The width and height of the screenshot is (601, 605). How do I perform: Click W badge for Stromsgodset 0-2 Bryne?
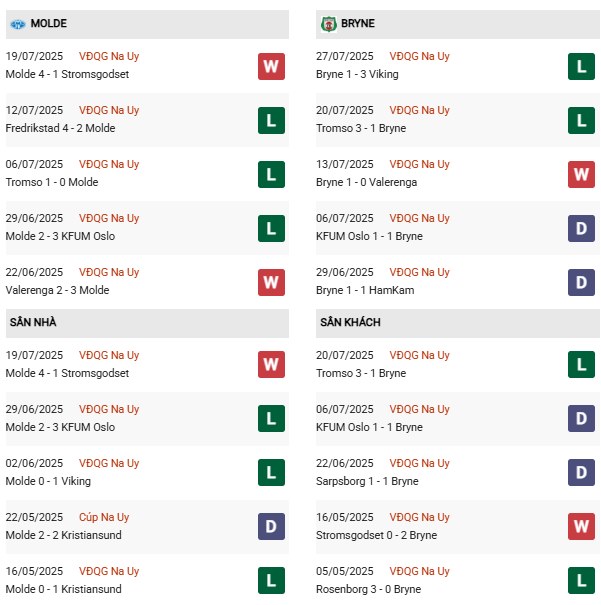coord(581,526)
